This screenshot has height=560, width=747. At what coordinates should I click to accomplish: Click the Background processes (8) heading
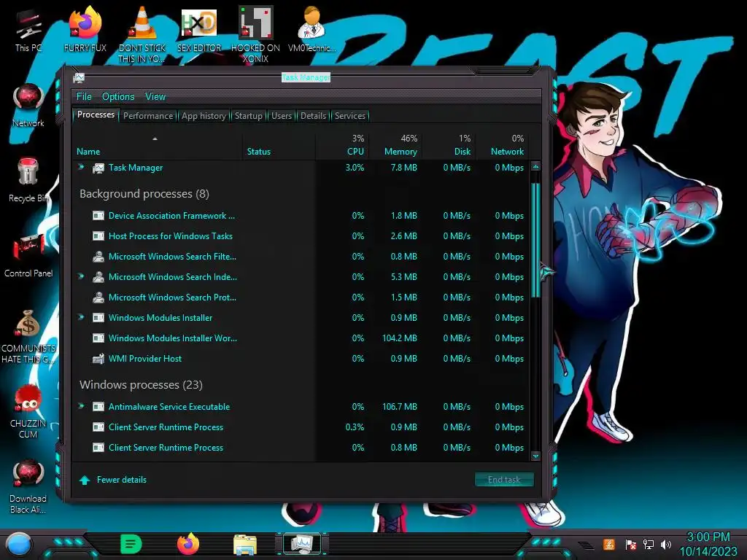(x=144, y=194)
